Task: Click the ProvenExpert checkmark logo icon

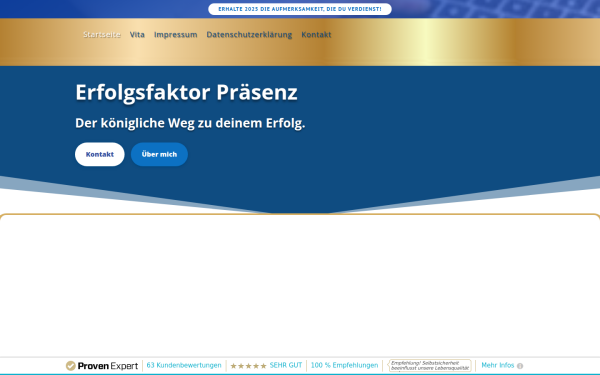Action: [70, 366]
